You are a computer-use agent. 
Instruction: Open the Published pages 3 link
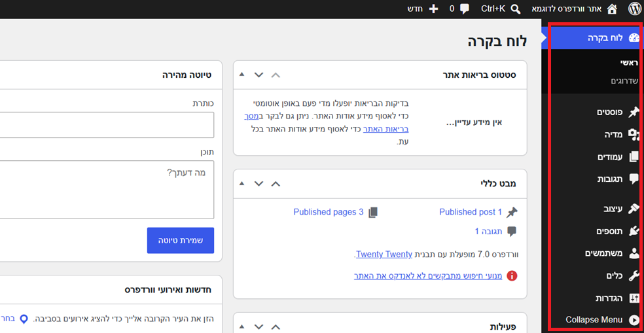329,212
